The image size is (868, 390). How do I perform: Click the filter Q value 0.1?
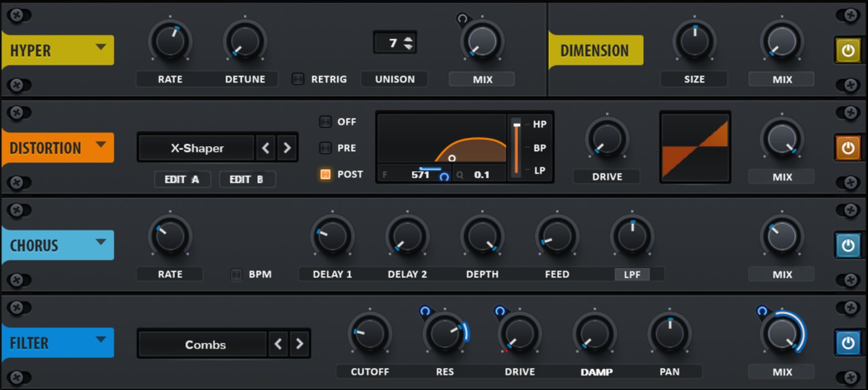coord(482,174)
